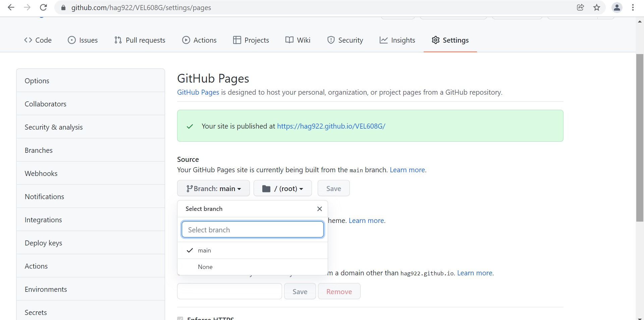Open the published site URL link
Screen dimensions: 644x320
click(331, 126)
